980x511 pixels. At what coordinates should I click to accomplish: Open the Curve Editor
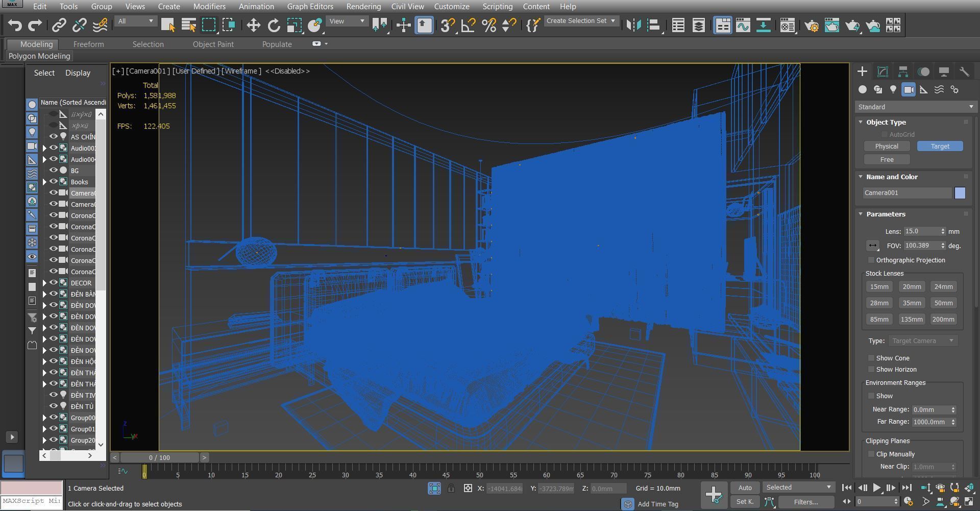[743, 25]
